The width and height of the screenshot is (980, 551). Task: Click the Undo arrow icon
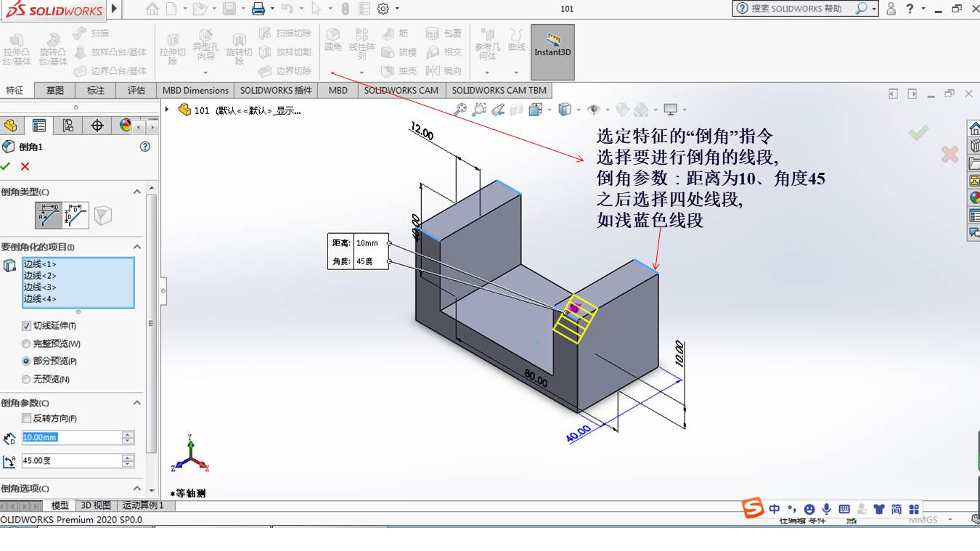tap(287, 9)
